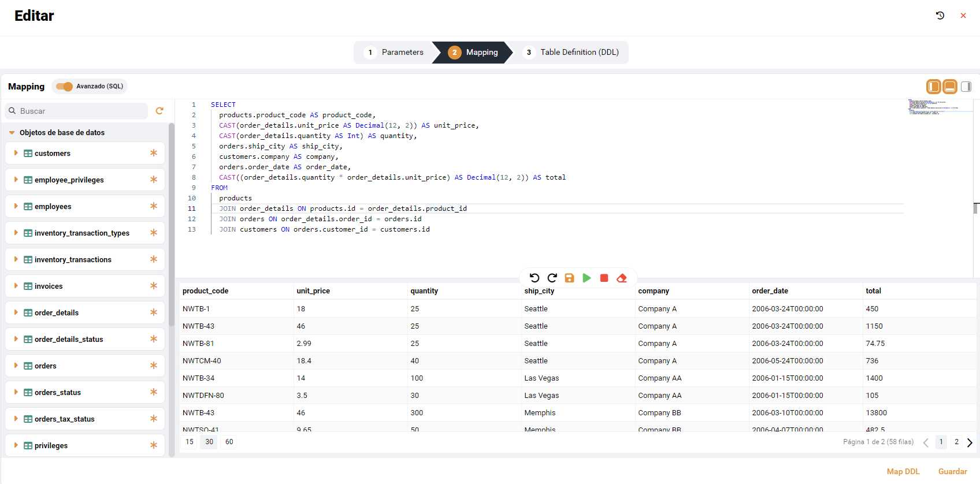The width and height of the screenshot is (980, 484).
Task: Undo last edit in SQL toolbar
Action: [x=534, y=278]
